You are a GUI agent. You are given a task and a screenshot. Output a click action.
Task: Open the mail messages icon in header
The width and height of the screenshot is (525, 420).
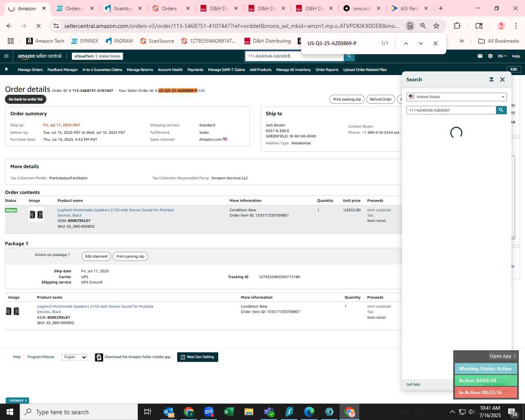[480, 56]
